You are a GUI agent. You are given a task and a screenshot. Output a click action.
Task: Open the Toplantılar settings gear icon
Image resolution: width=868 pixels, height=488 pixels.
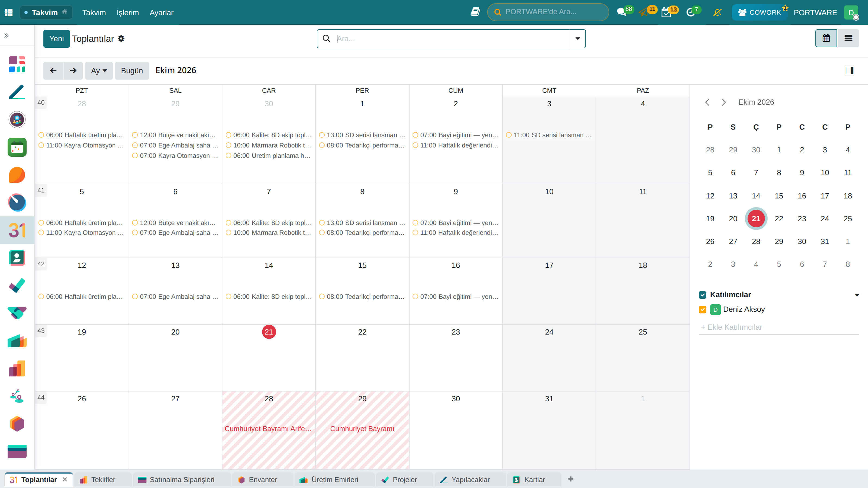(121, 39)
